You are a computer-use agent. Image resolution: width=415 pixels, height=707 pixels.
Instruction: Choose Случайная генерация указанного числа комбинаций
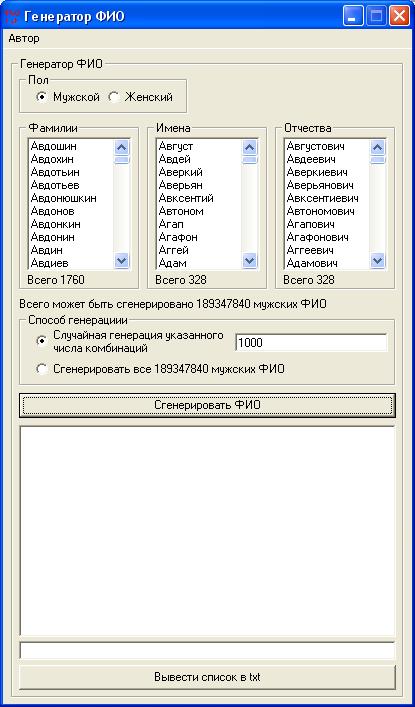[x=42, y=341]
